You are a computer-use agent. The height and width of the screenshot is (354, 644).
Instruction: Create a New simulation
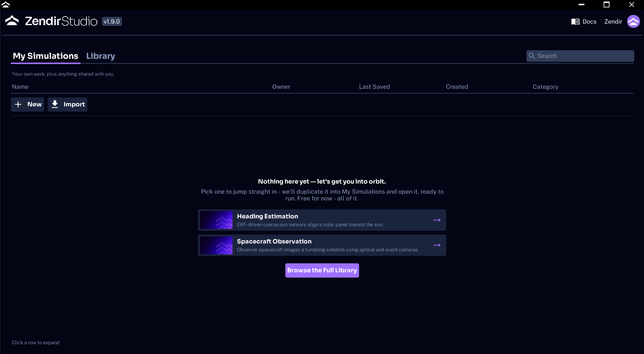click(27, 105)
